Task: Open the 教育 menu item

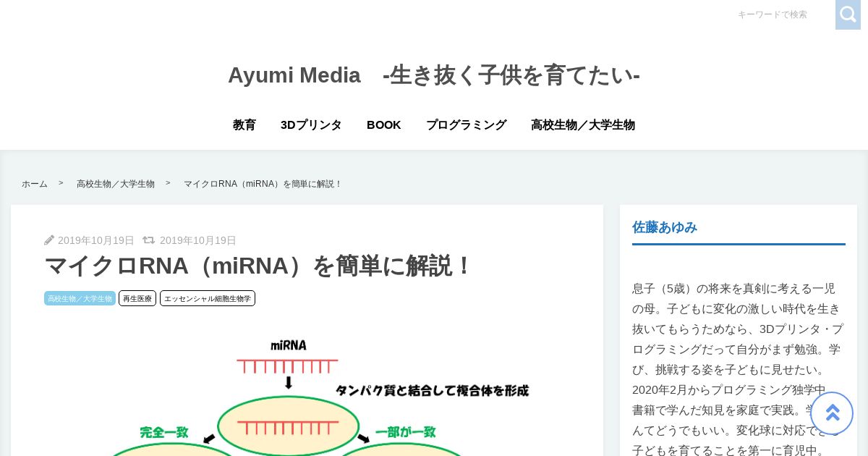Action: (x=244, y=124)
